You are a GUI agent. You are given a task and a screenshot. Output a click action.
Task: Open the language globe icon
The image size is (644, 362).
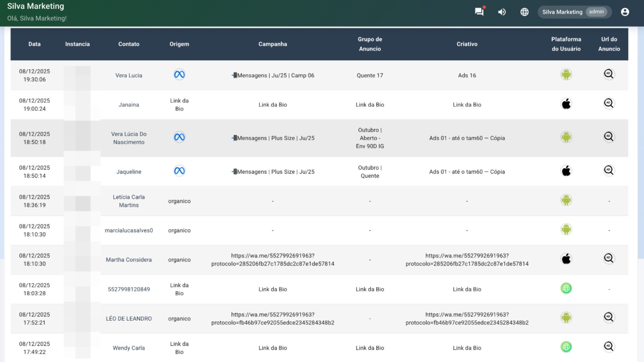524,12
